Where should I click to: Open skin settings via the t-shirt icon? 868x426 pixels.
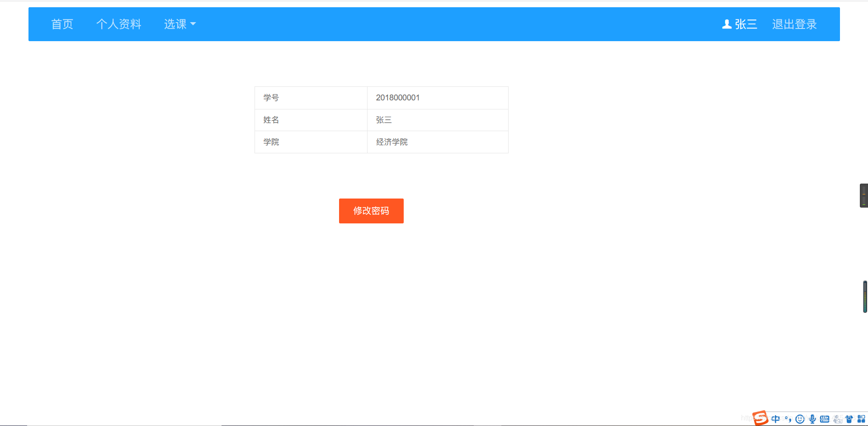[x=849, y=419]
